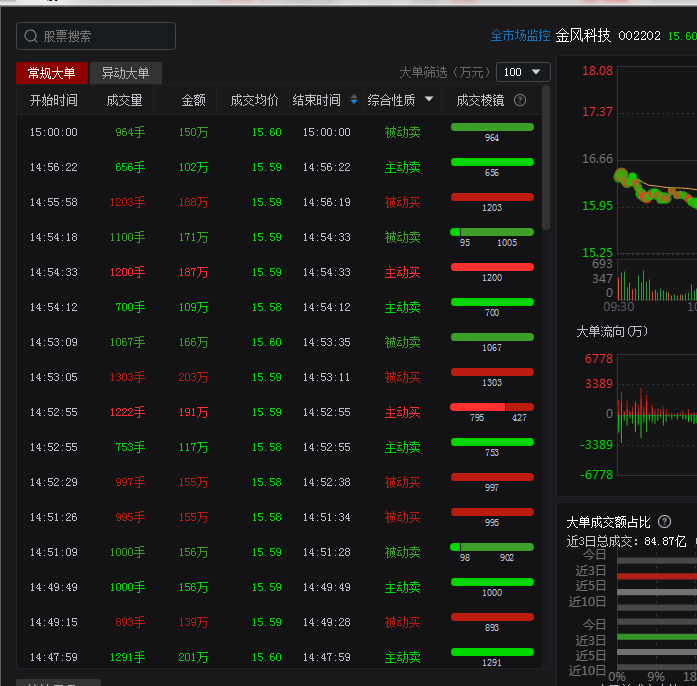The height and width of the screenshot is (686, 697).
Task: Switch to the 异动大单 tab
Action: point(125,73)
